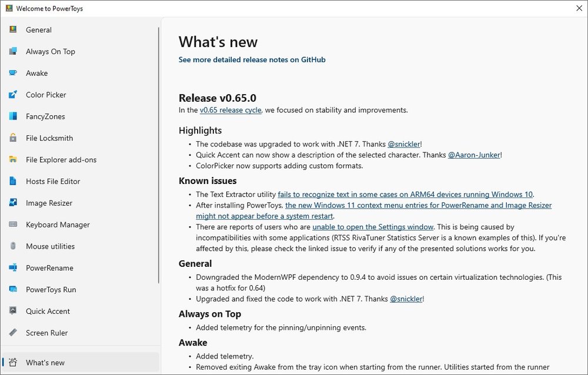Open Keyboard Manager page
The width and height of the screenshot is (588, 375).
click(58, 225)
